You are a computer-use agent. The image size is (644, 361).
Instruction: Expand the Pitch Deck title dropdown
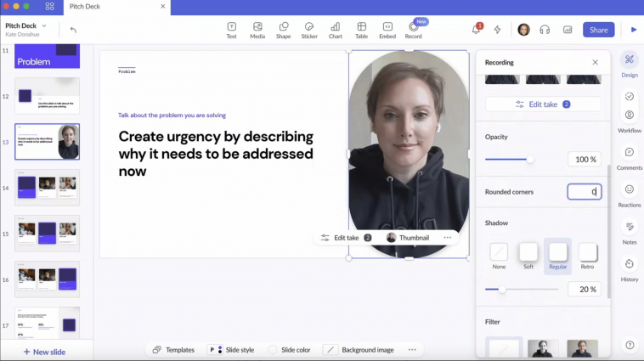click(44, 25)
